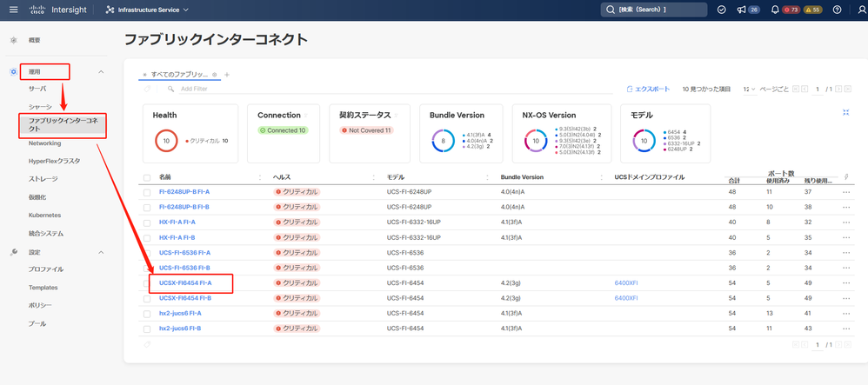
Task: Open サーバ in the sidebar
Action: coord(37,89)
